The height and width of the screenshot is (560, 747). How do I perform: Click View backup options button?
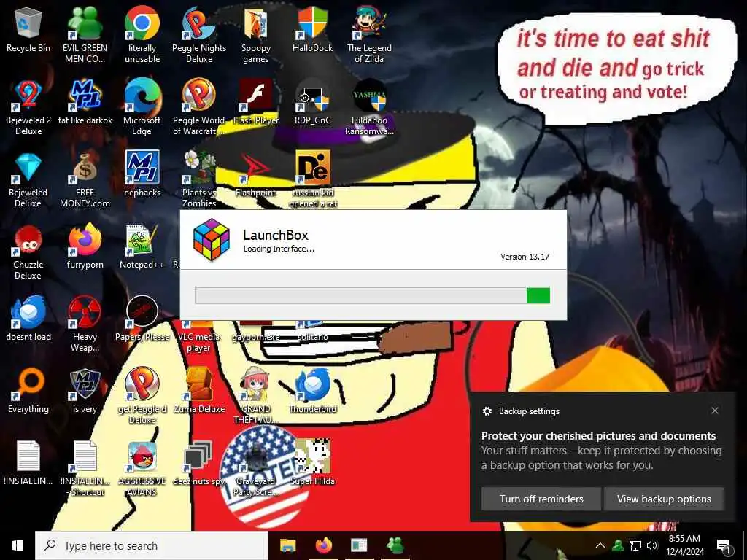click(664, 499)
